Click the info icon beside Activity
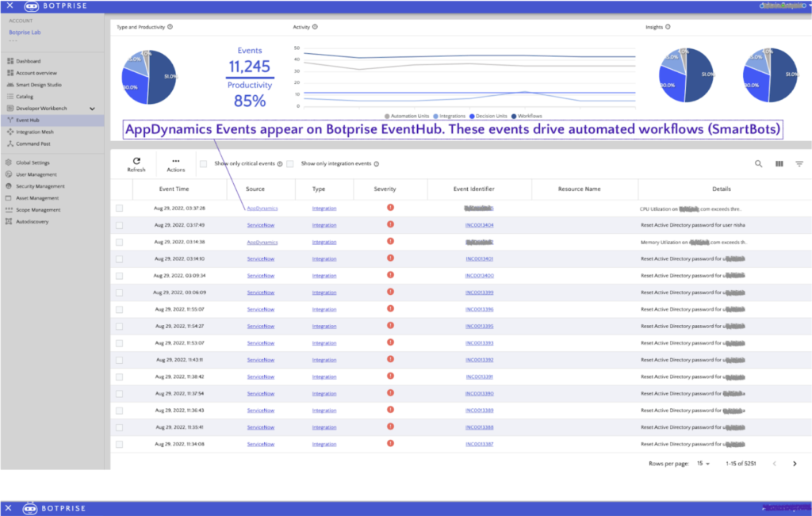 [315, 27]
